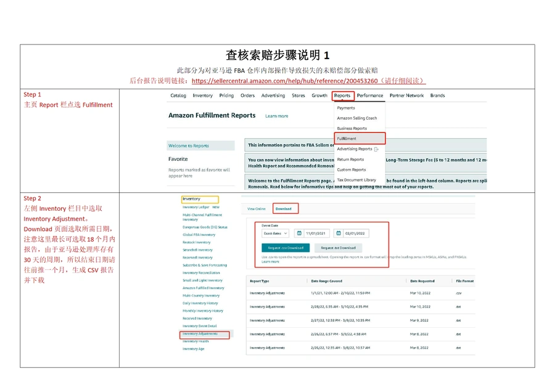This screenshot has height=392, width=555.
Task: Select the row covering 2/28/22 - 3/10/22
Action: coord(360,307)
